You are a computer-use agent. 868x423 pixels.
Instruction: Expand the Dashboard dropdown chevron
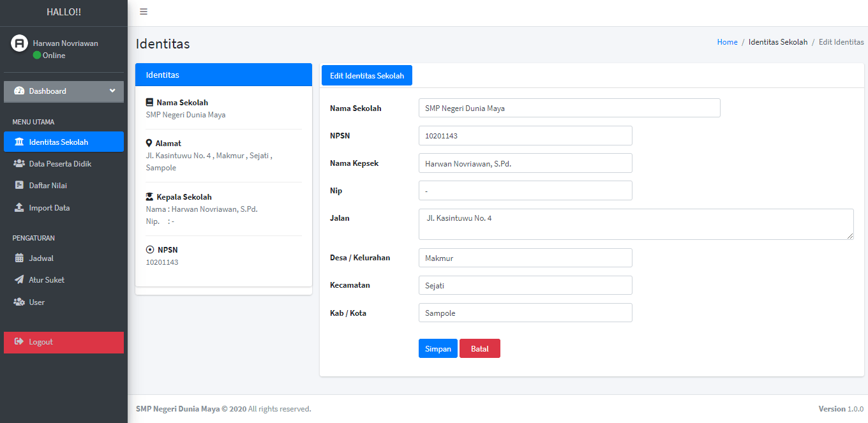tap(112, 91)
